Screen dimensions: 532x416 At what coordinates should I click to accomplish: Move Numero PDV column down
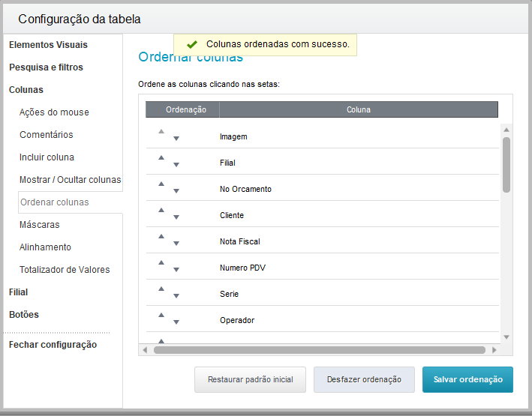tap(176, 270)
